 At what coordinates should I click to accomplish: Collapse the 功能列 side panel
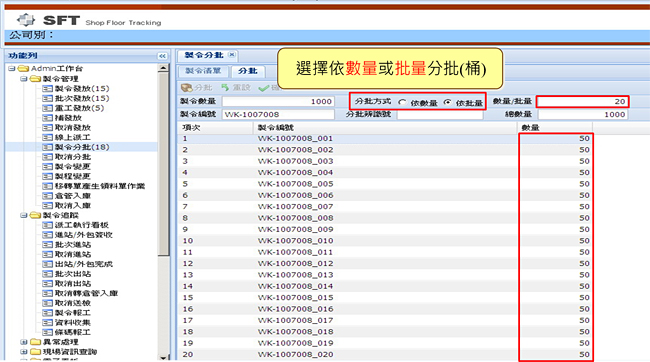pos(162,56)
